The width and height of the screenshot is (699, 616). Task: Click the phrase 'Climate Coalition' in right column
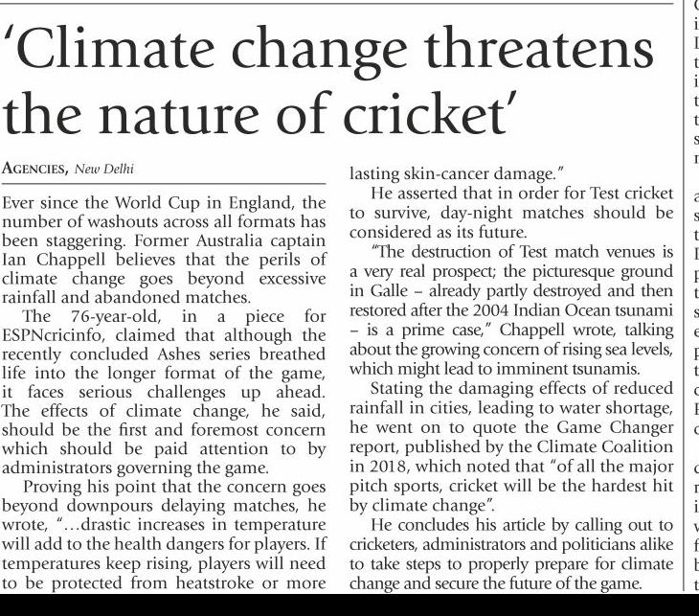pos(611,445)
